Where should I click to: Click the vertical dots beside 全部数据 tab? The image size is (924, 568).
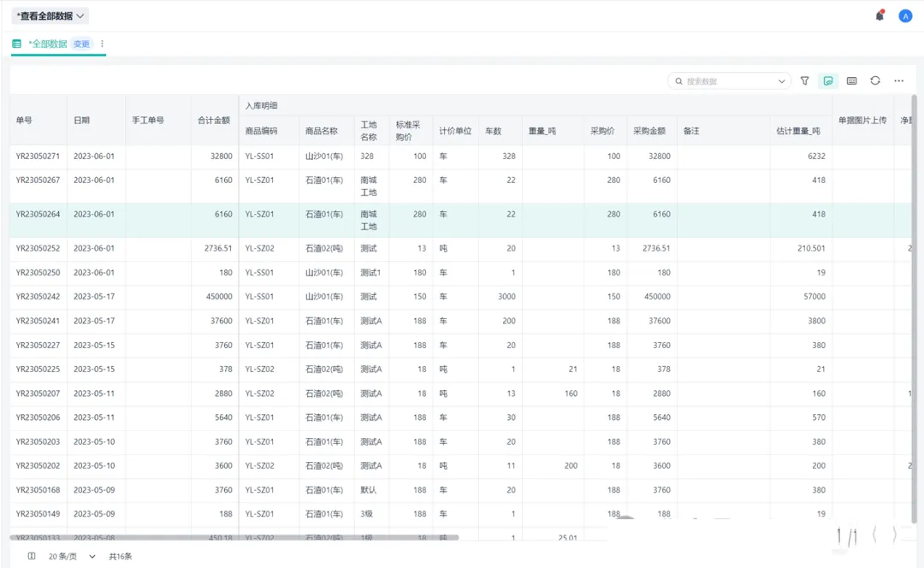coord(103,44)
